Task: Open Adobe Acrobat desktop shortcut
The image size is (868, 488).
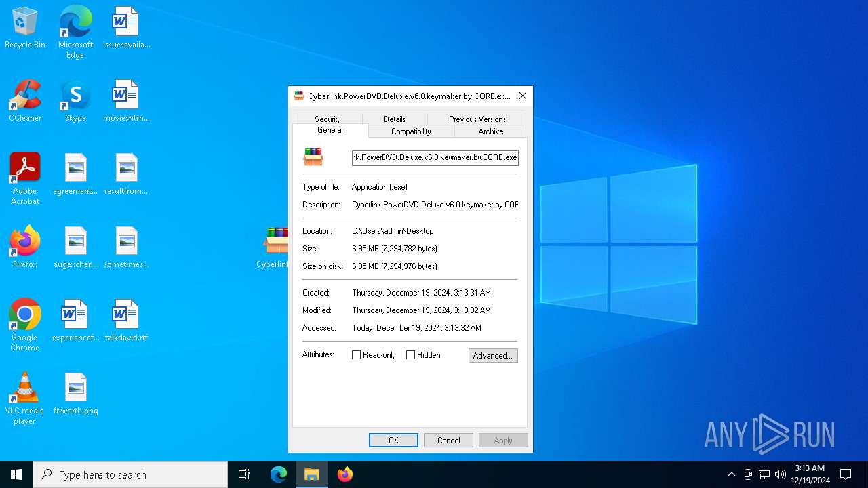Action: [25, 179]
